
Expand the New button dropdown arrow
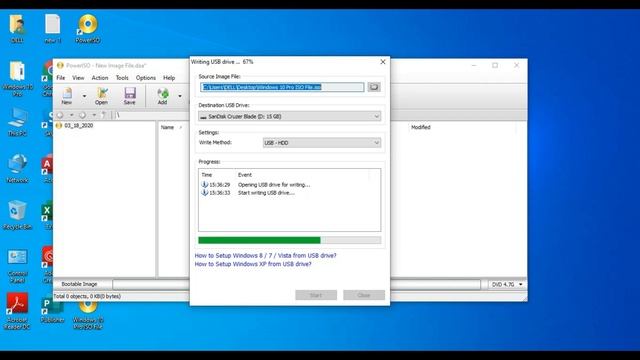pyautogui.click(x=84, y=96)
